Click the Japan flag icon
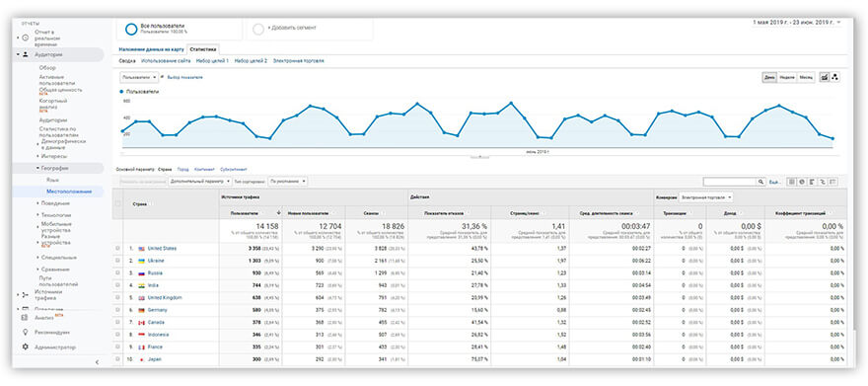Image resolution: width=868 pixels, height=386 pixels. click(x=141, y=359)
